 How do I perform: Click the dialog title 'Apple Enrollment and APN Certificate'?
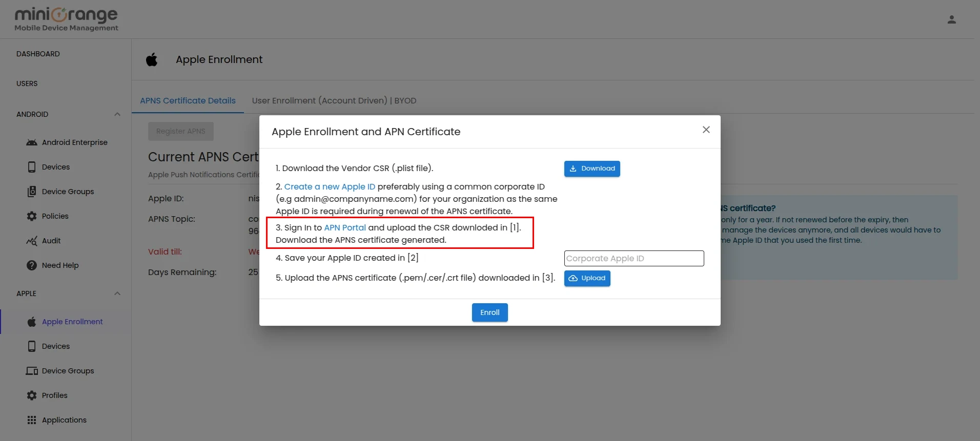[366, 132]
